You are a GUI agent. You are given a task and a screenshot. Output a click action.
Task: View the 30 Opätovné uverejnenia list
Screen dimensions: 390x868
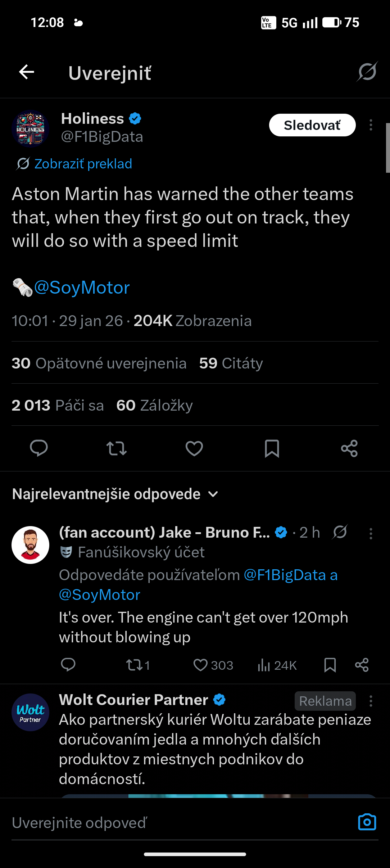(99, 363)
